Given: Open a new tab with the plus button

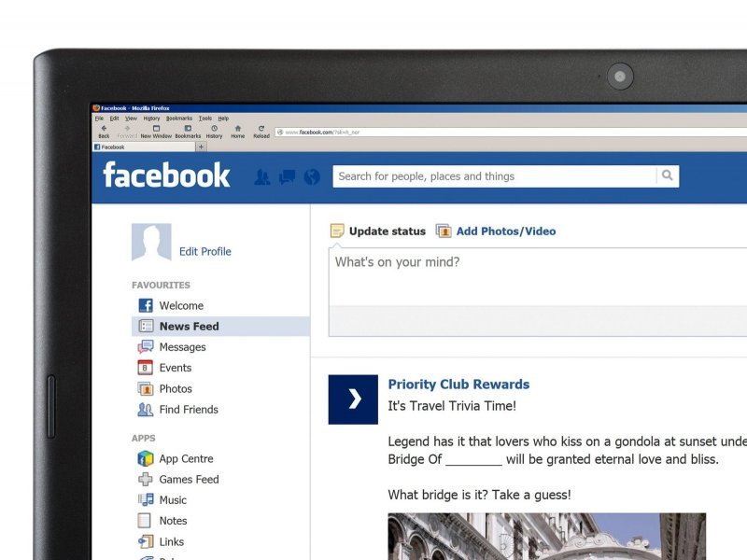Looking at the screenshot, I should click(x=201, y=147).
